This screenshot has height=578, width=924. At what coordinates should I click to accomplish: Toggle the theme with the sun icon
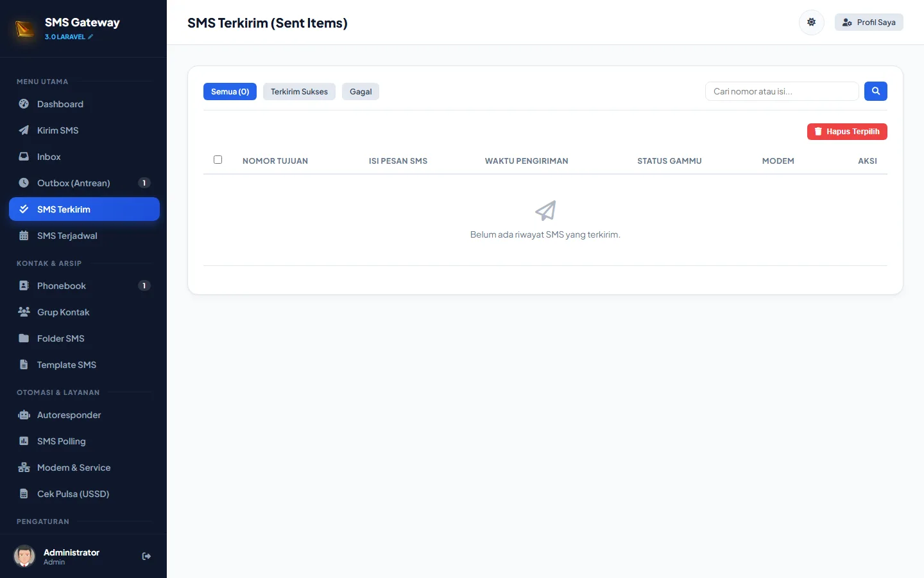coord(811,22)
